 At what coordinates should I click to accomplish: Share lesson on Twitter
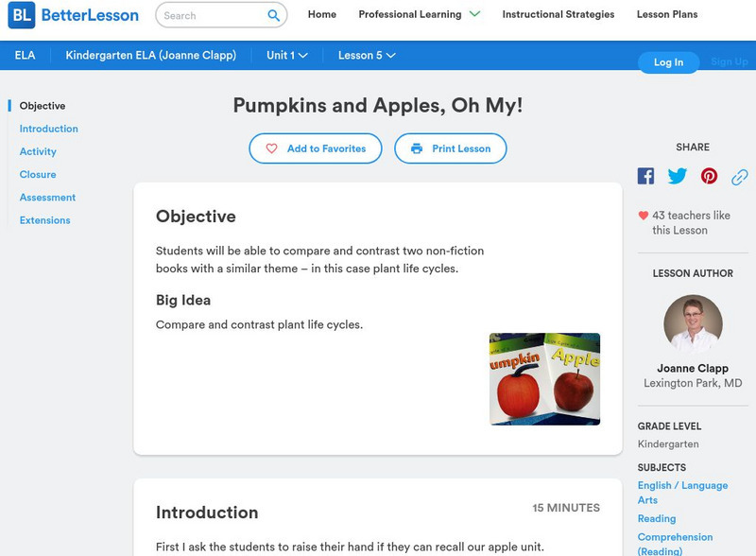[x=678, y=176]
